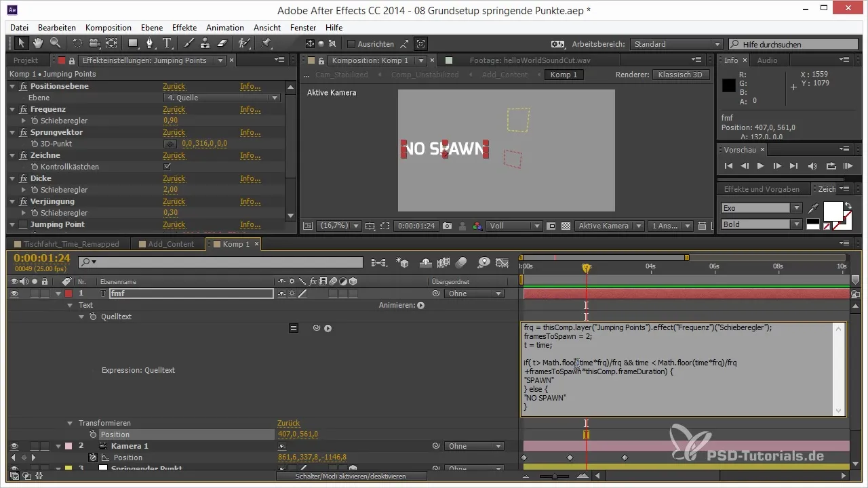Open the Komposition menu
This screenshot has height=488, width=868.
click(x=108, y=28)
